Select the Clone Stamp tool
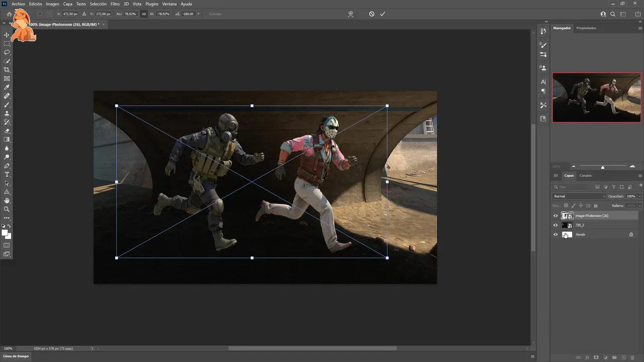The height and width of the screenshot is (362, 644). click(7, 114)
